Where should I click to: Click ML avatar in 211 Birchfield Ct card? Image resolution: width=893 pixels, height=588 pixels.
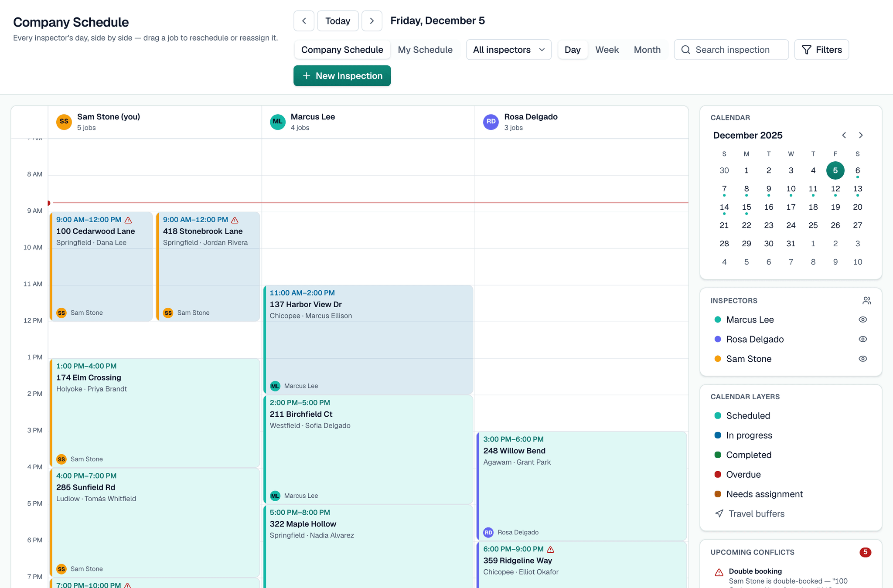pos(275,496)
